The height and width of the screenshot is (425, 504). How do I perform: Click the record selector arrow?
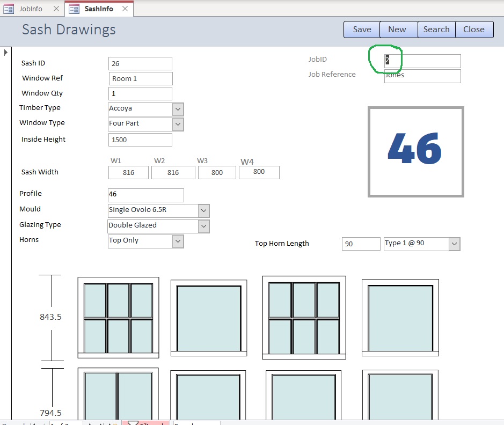(x=5, y=53)
